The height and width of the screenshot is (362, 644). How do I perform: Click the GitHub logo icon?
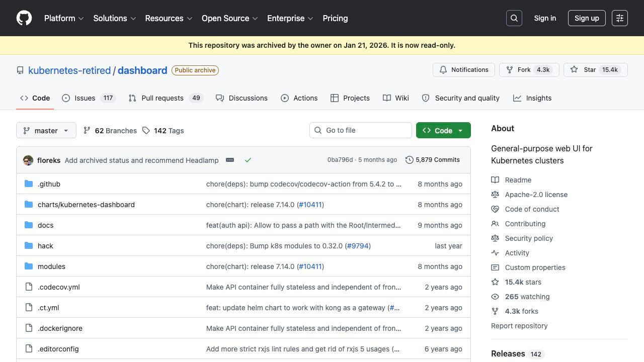24,18
